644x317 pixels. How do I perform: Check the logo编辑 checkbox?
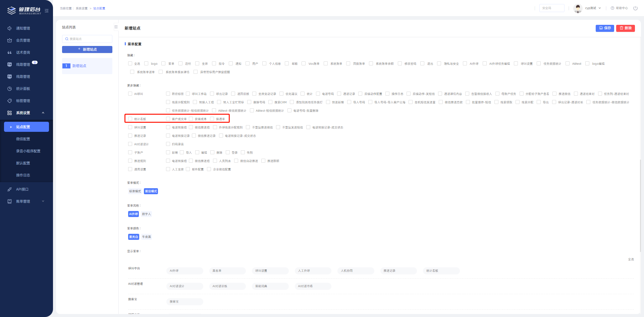click(x=587, y=63)
